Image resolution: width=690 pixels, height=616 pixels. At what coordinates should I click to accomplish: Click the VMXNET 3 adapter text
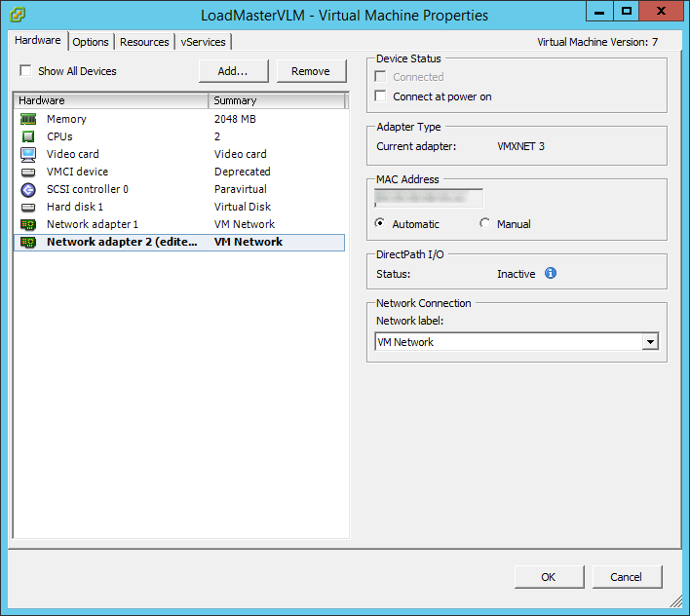520,146
